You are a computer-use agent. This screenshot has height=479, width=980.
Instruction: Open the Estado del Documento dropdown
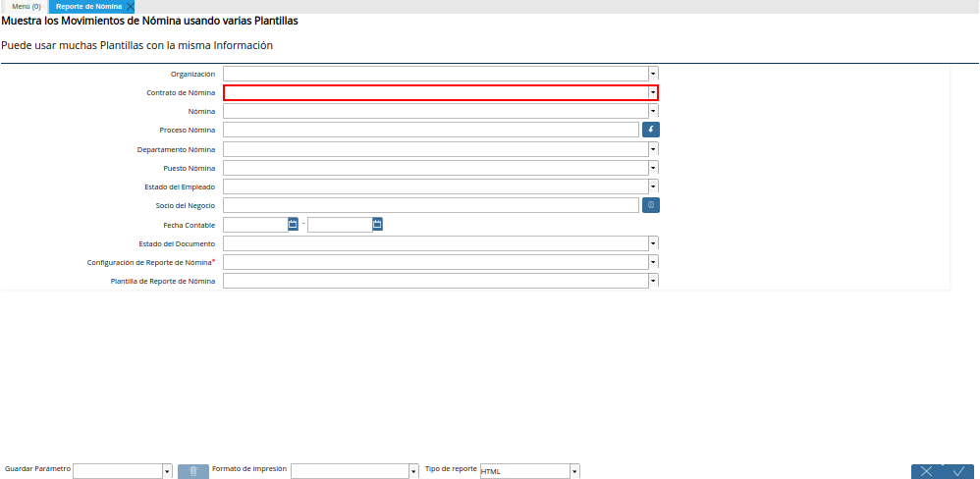click(x=653, y=243)
